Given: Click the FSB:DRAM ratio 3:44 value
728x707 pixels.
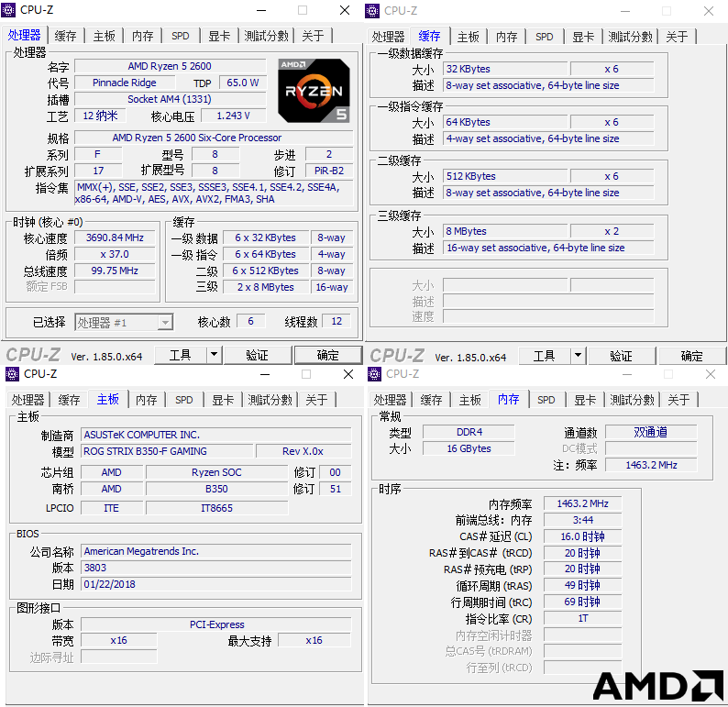Looking at the screenshot, I should point(583,520).
